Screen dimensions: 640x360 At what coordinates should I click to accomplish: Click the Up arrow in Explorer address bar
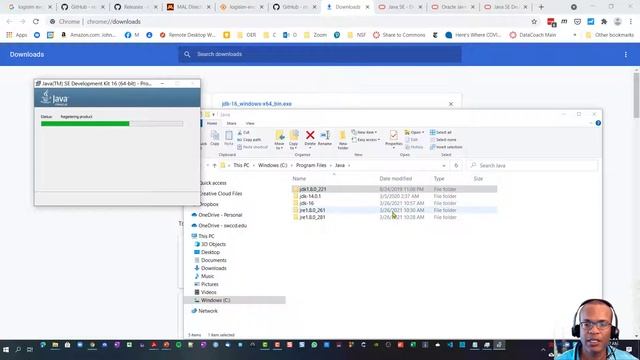tap(214, 165)
